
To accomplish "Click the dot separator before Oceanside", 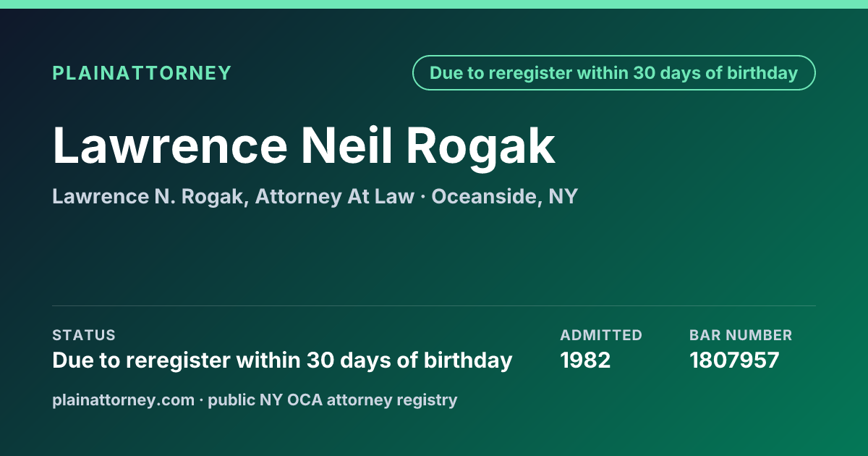I will [423, 197].
